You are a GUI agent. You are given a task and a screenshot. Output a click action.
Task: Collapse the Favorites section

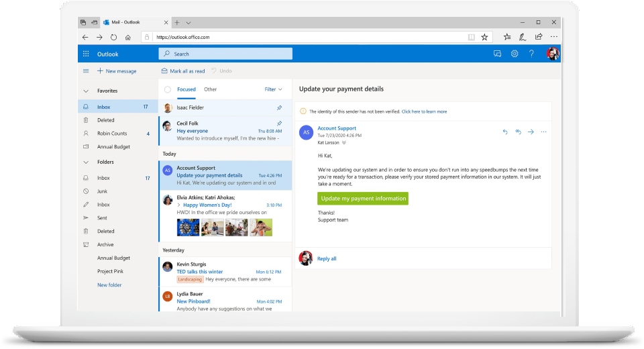tap(86, 91)
